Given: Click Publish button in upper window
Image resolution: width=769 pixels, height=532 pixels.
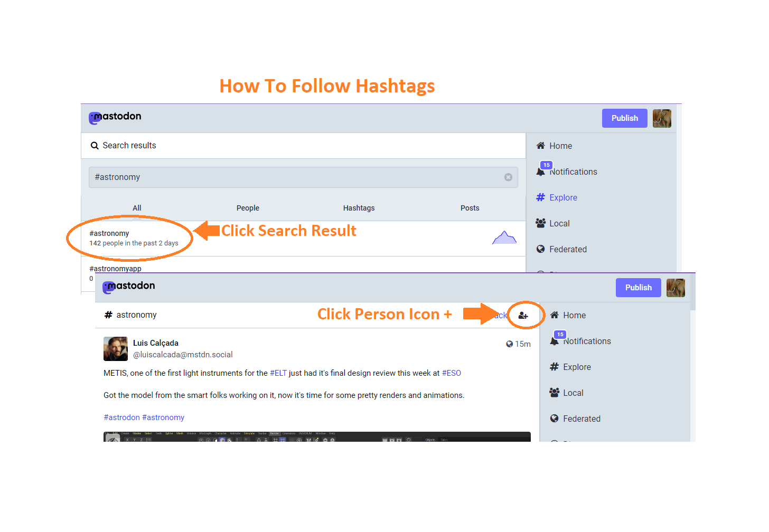Looking at the screenshot, I should pos(624,118).
